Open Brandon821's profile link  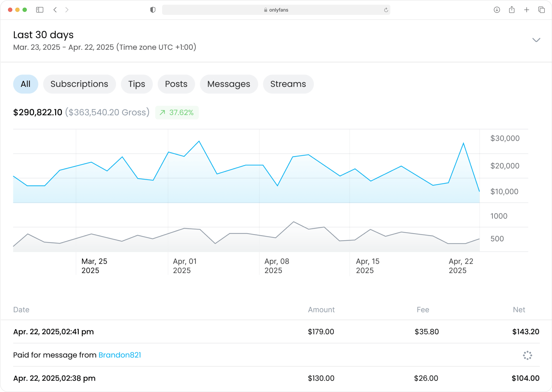pos(120,355)
